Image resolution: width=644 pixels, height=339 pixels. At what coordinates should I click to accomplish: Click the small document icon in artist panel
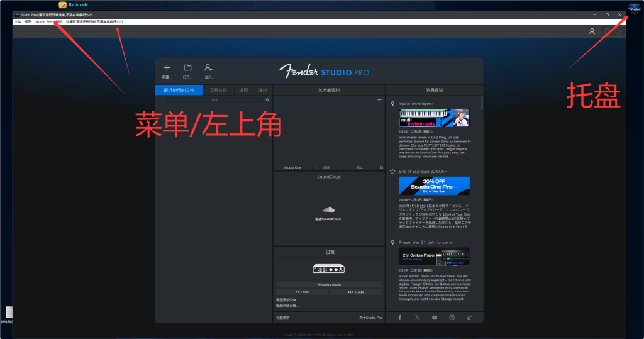[382, 168]
